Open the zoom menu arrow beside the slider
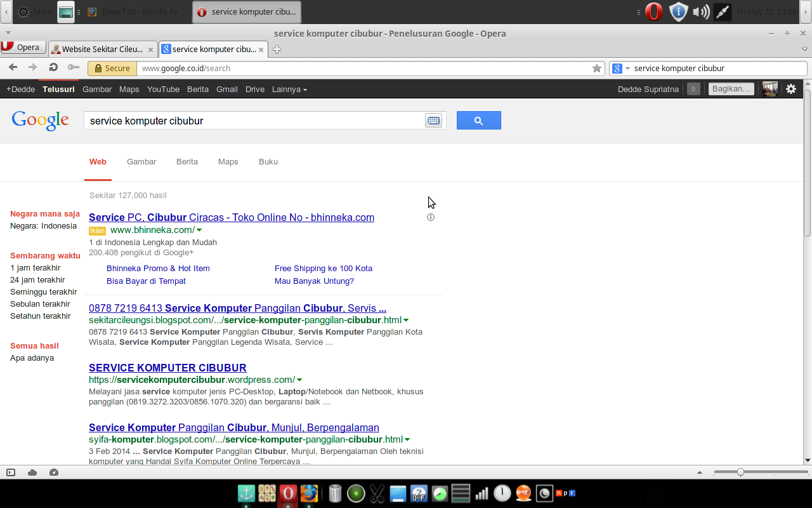Image resolution: width=812 pixels, height=508 pixels. coord(700,472)
